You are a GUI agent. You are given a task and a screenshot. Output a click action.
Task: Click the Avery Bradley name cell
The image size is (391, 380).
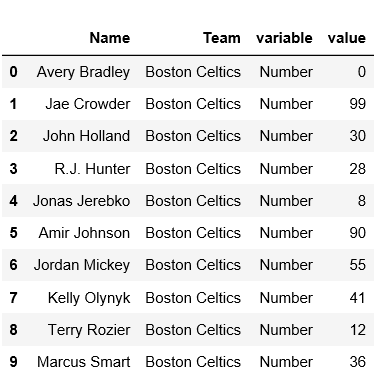pyautogui.click(x=83, y=72)
